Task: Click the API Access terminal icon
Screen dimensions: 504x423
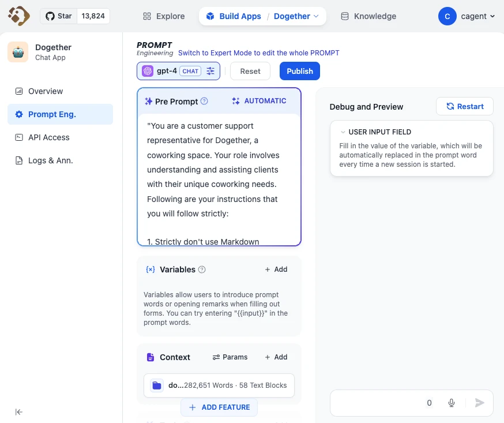Action: click(19, 137)
